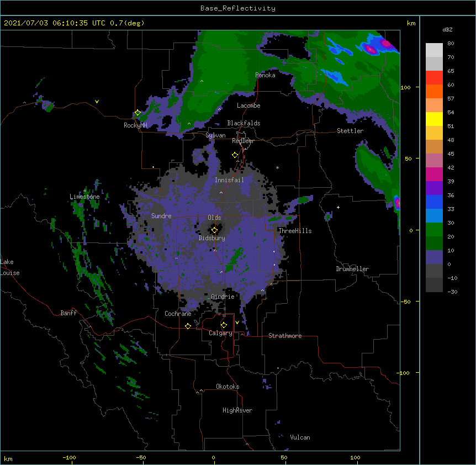Click the Limestone label
This screenshot has height=465, width=476.
click(x=84, y=197)
